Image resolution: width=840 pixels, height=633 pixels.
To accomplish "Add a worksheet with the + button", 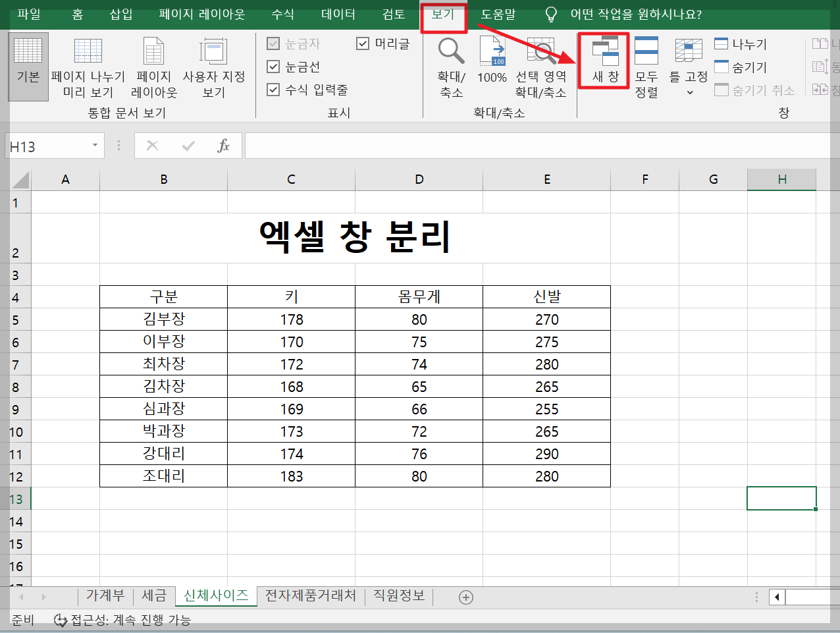I will (x=466, y=596).
